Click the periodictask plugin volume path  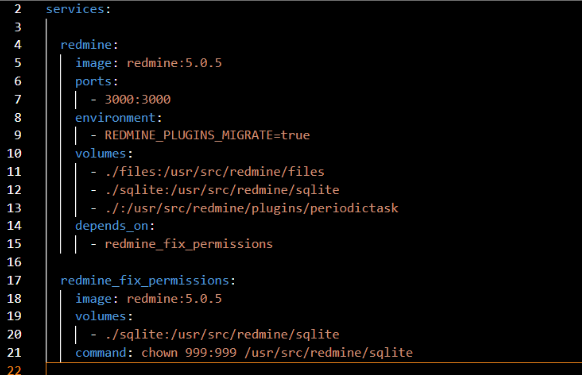click(251, 208)
